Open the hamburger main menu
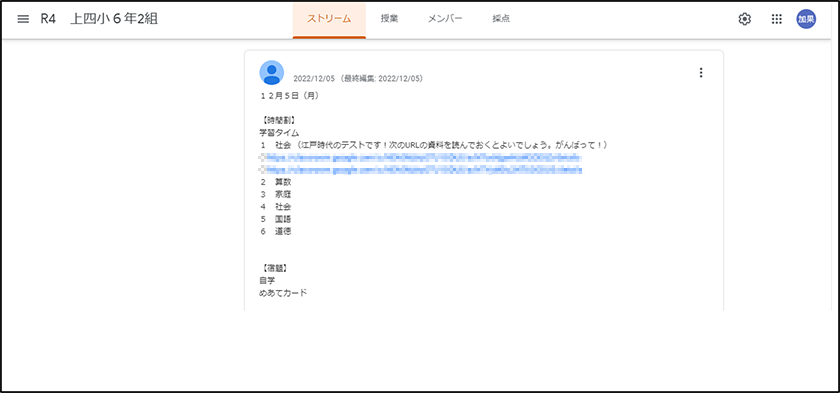 click(x=23, y=19)
